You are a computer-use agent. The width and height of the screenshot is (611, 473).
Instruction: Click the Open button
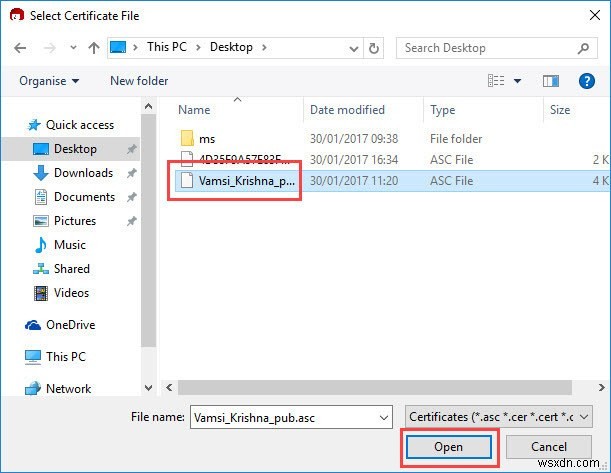pos(449,447)
